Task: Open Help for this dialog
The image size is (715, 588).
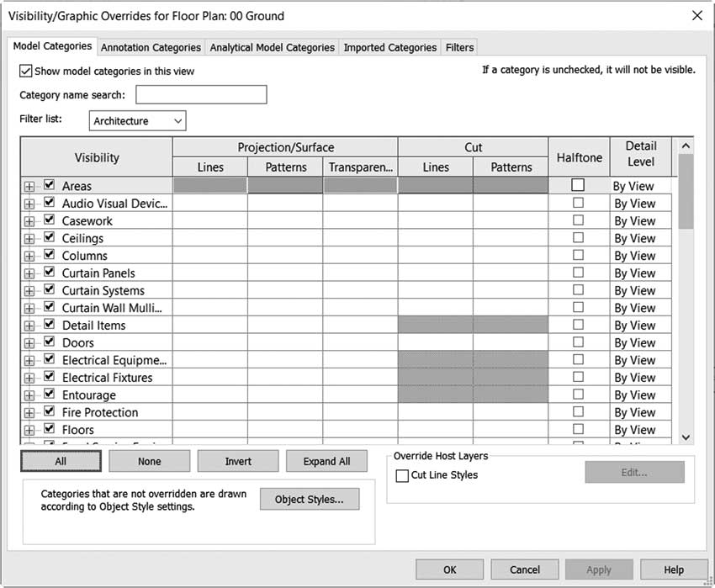Action: coord(674,569)
